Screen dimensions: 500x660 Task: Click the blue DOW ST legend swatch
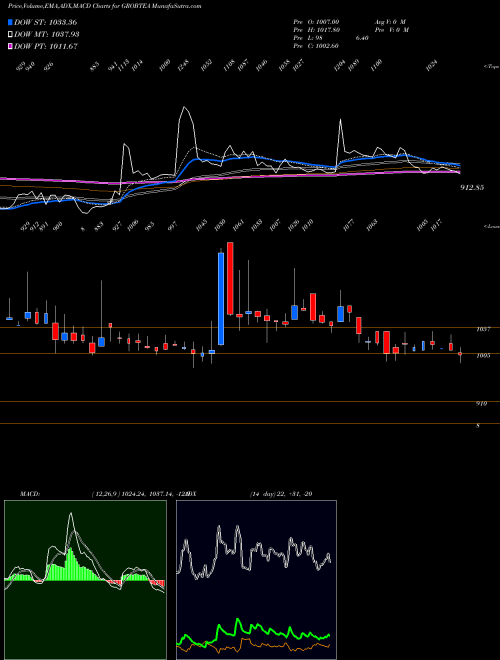[11, 22]
